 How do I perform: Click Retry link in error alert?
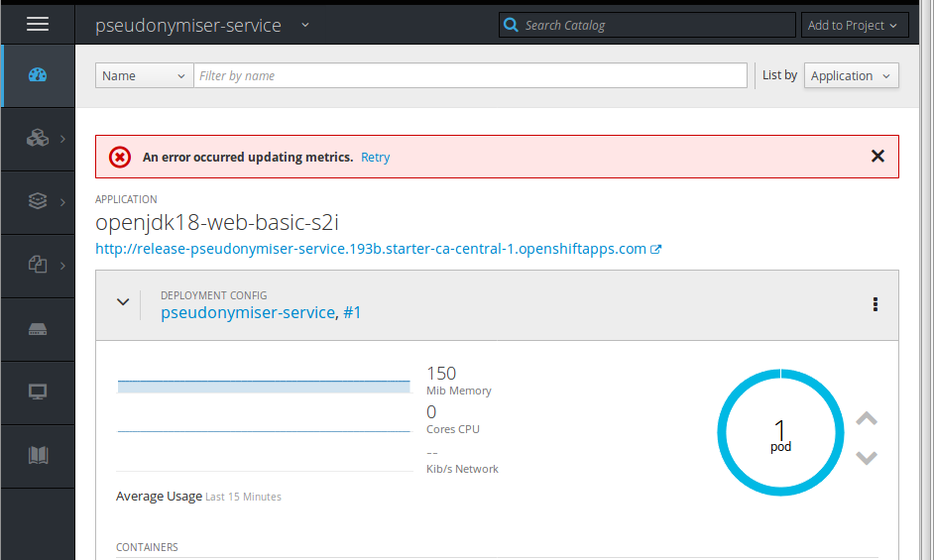[375, 158]
